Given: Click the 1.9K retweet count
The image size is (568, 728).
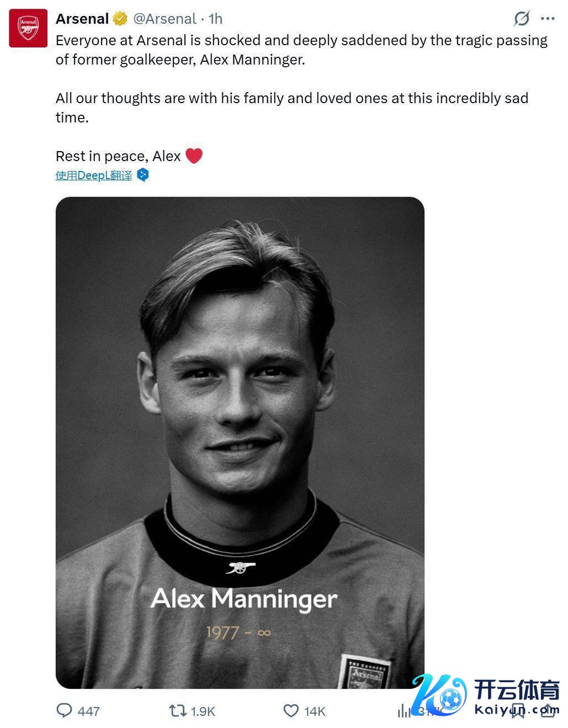Looking at the screenshot, I should coord(203,711).
